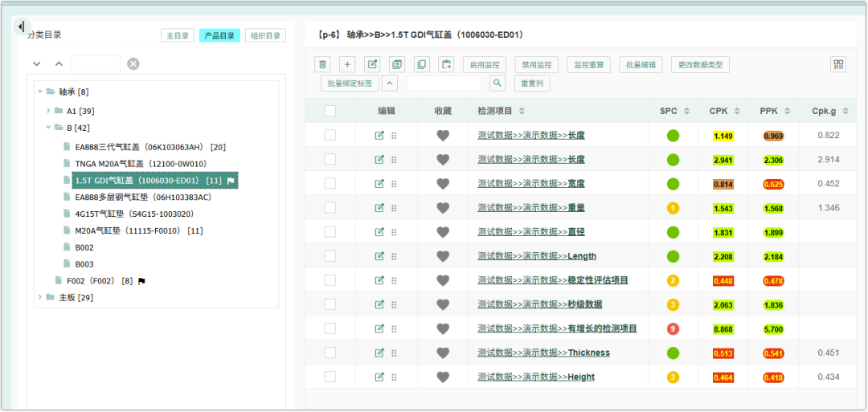Switch to 产品目录 tab
Screen dimensions: 868x412
point(219,35)
